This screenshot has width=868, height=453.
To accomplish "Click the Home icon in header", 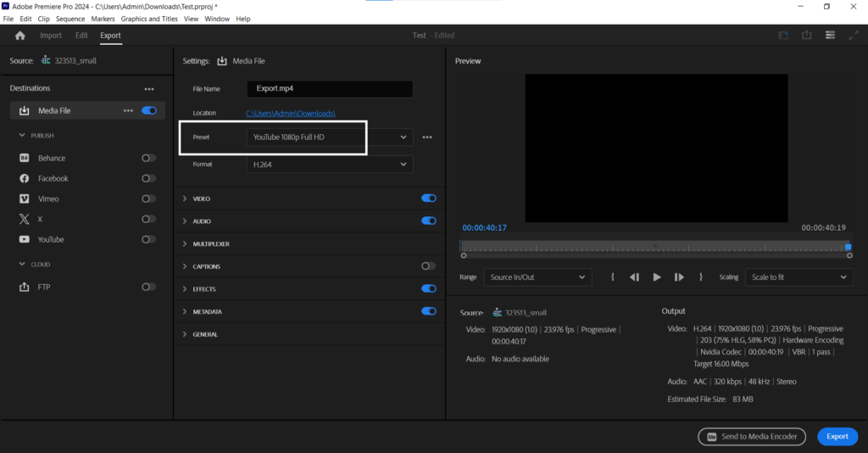I will click(x=20, y=36).
